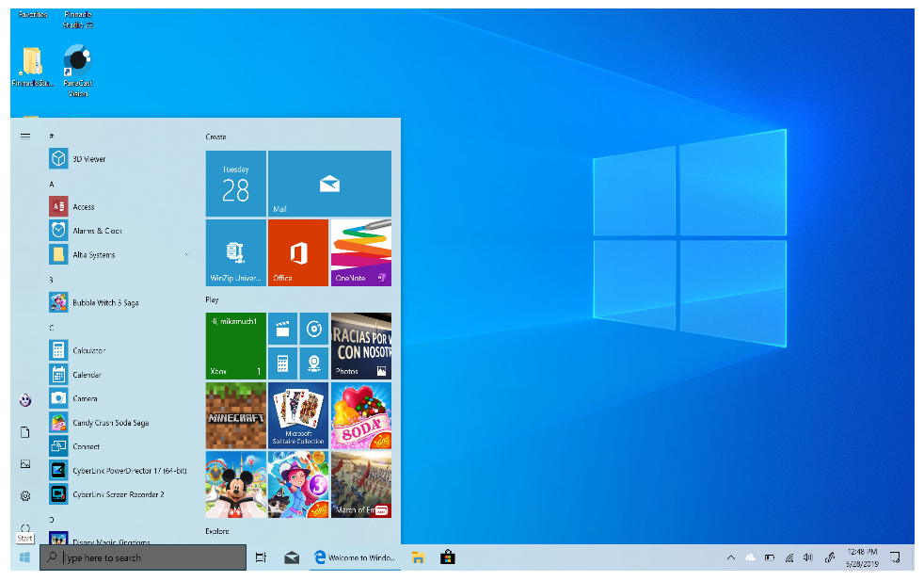Click the Type here to search box
The height and width of the screenshot is (581, 924).
click(143, 557)
